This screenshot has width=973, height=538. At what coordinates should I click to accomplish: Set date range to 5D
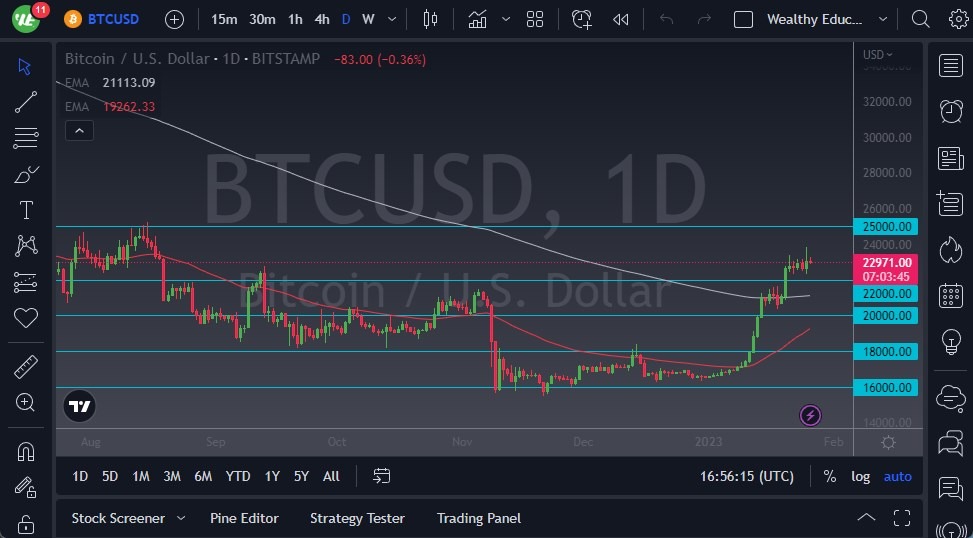[110, 477]
